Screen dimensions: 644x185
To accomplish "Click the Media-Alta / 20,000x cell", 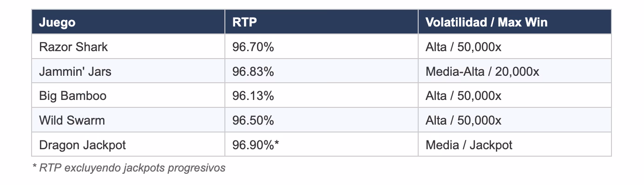I will point(515,71).
